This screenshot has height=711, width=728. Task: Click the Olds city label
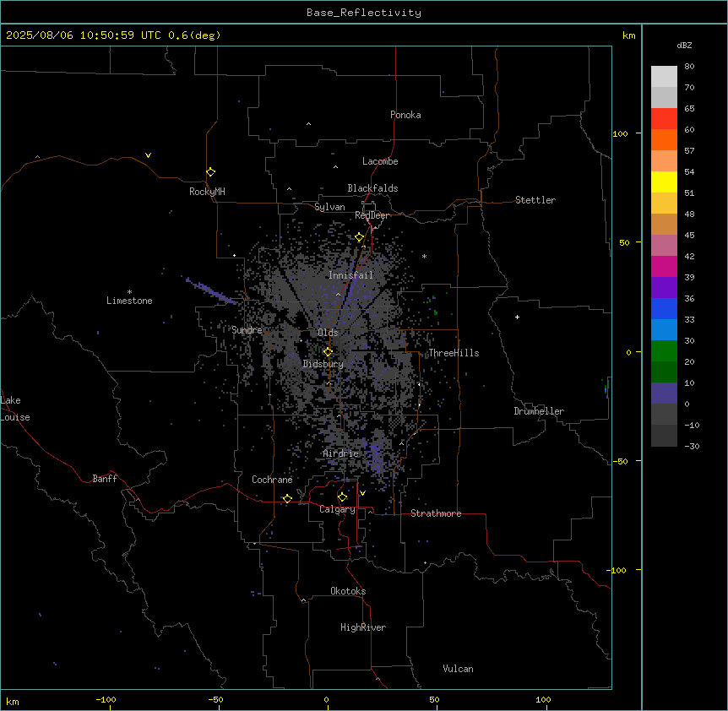pyautogui.click(x=328, y=333)
